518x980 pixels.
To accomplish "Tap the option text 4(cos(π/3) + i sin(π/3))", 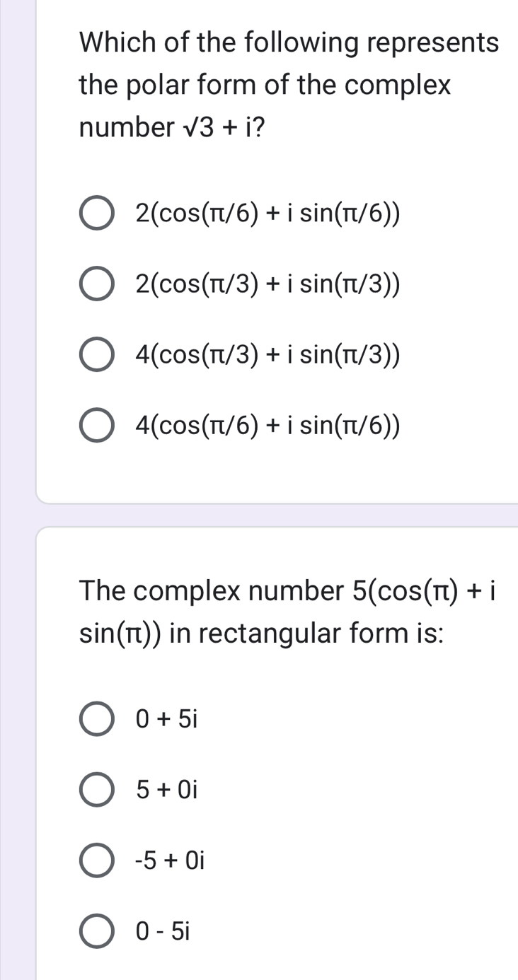I will [x=268, y=354].
